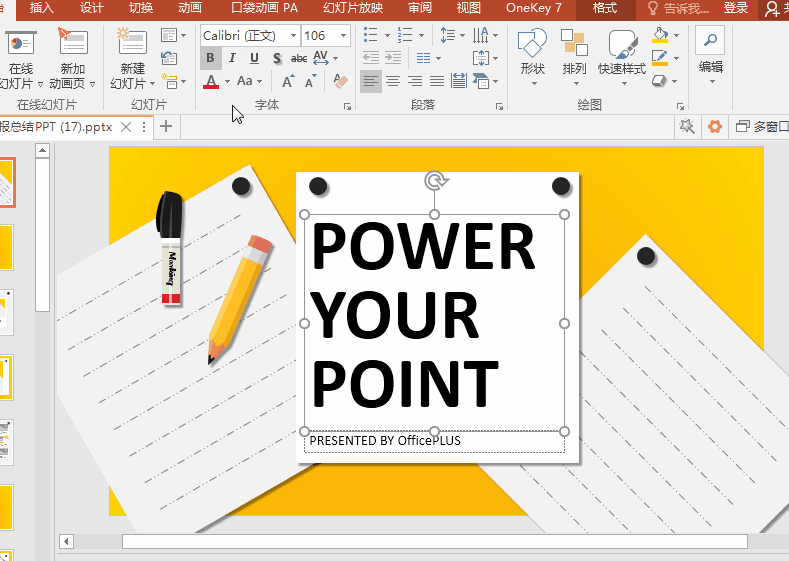Decrease list indent level
Viewport: 789px width, 561px height.
pyautogui.click(x=371, y=58)
